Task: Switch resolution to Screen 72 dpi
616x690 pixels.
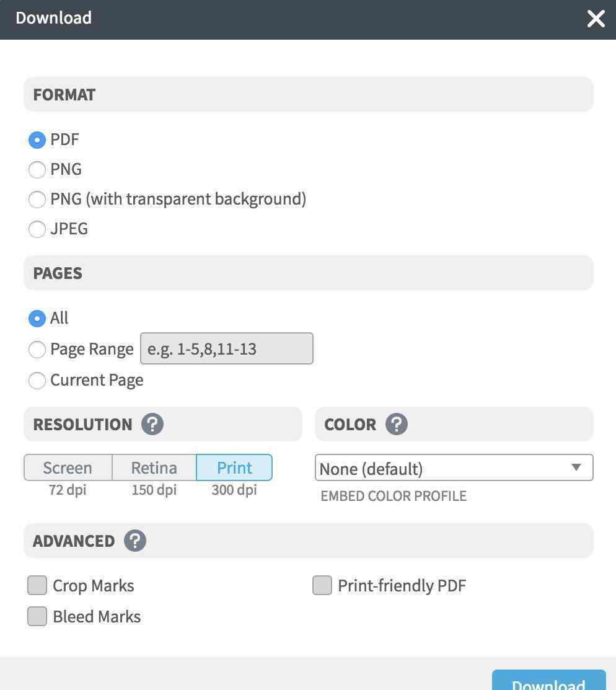Action: (68, 467)
